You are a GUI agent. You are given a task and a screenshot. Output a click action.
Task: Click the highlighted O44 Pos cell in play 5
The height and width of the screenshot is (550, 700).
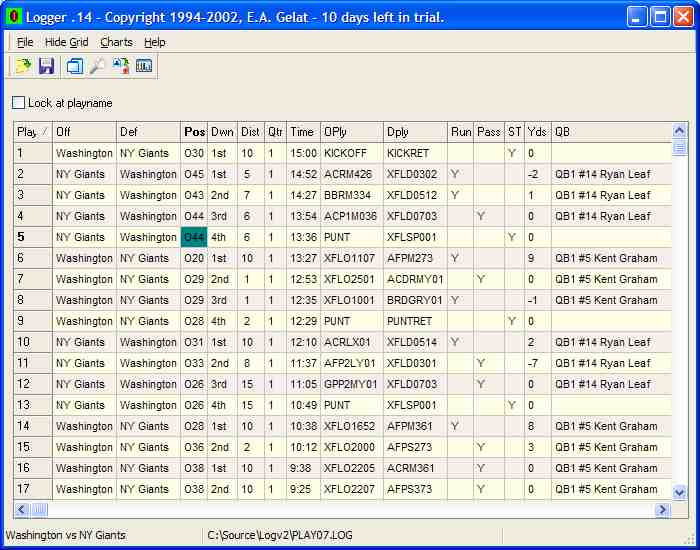(x=194, y=237)
